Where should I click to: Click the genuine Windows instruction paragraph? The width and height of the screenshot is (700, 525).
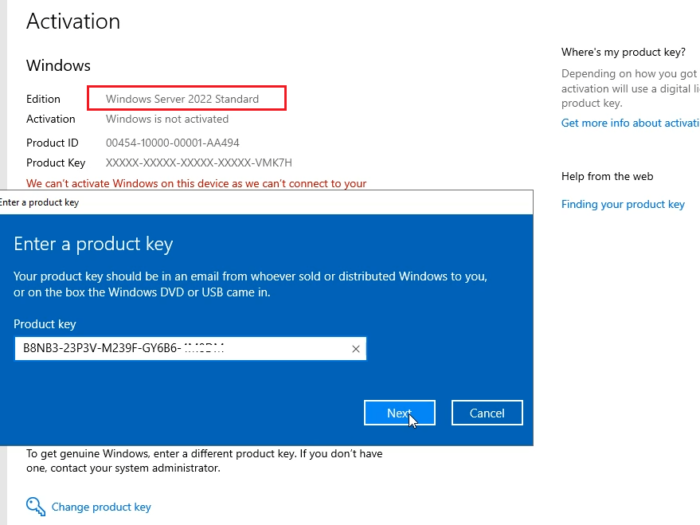[204, 461]
